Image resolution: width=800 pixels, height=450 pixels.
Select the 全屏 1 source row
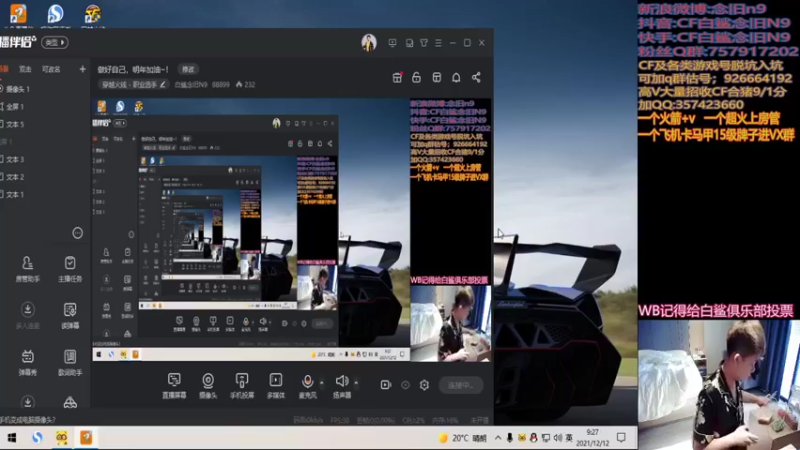[45, 107]
